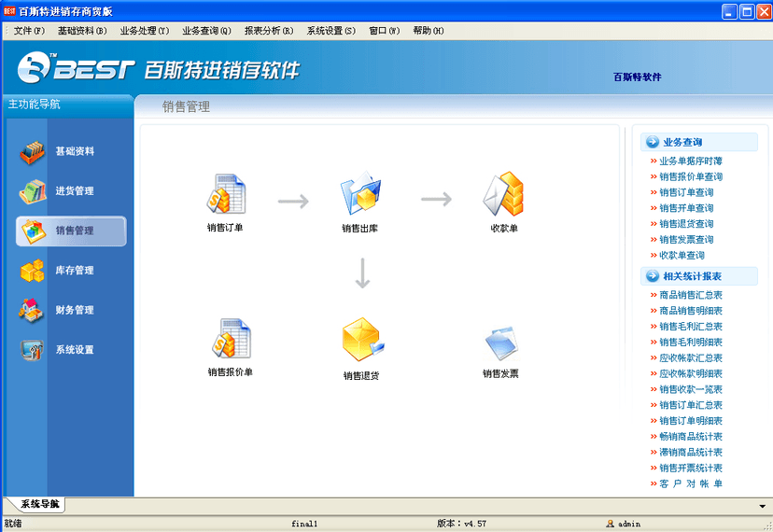The image size is (773, 532).
Task: Open the 销售订单 icon
Action: [x=226, y=193]
